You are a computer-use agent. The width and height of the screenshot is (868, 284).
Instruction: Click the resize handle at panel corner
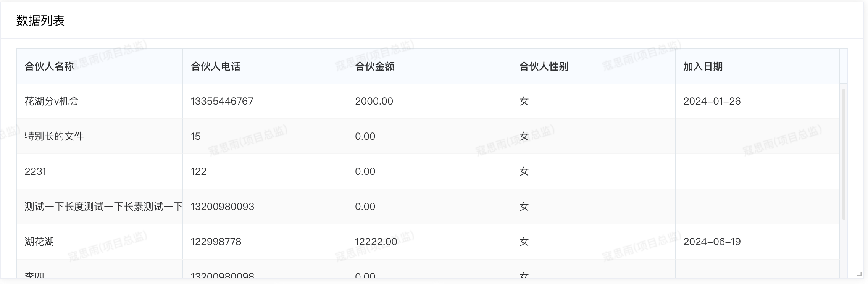point(860,274)
